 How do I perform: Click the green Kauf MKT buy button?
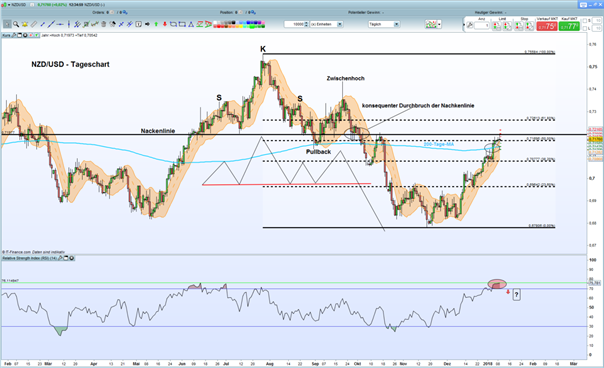coord(569,26)
